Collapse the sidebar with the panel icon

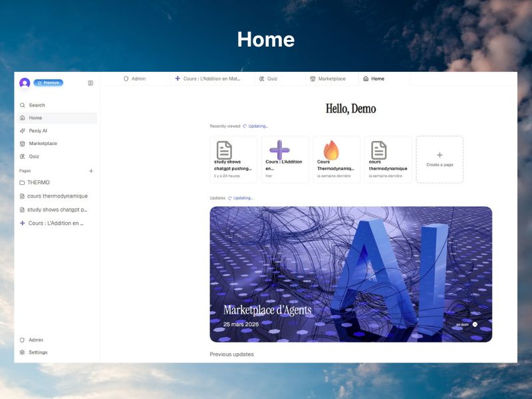90,83
